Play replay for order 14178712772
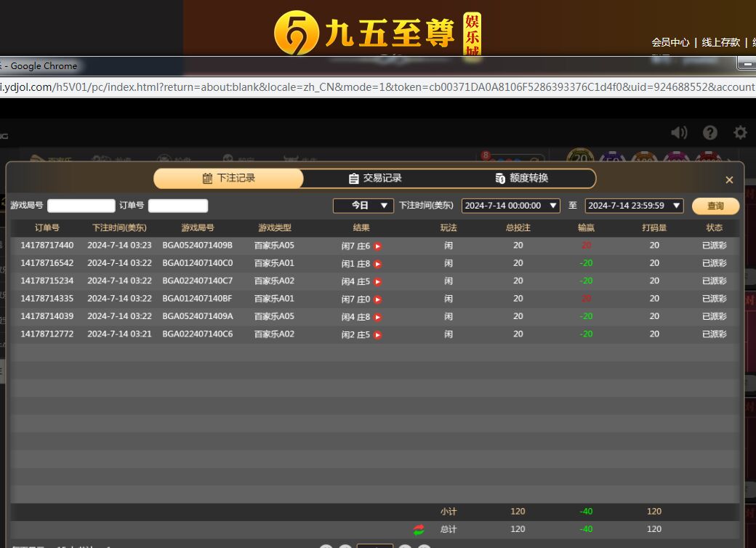Viewport: 756px width, 548px height. (x=378, y=335)
